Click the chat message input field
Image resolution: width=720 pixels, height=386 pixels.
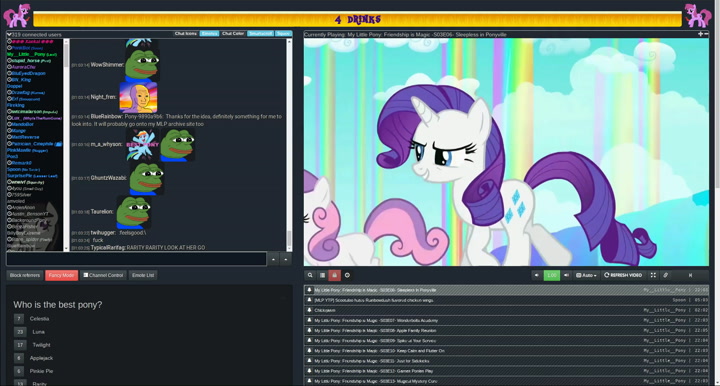(x=136, y=259)
